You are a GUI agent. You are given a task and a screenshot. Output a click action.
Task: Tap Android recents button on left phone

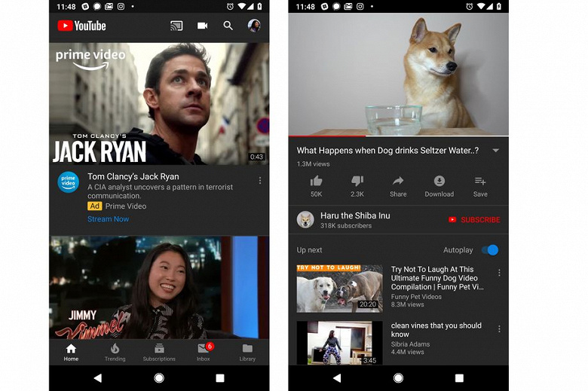click(x=220, y=378)
